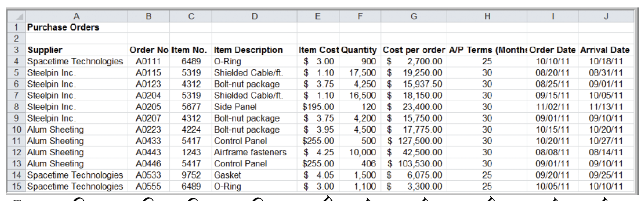Click the 'Order No' header cell

coord(149,50)
